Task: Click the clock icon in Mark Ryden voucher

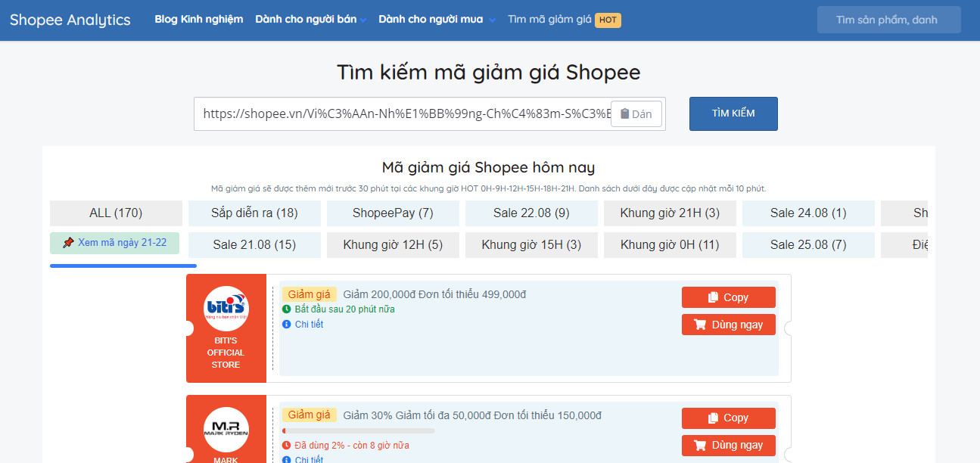Action: pyautogui.click(x=287, y=446)
